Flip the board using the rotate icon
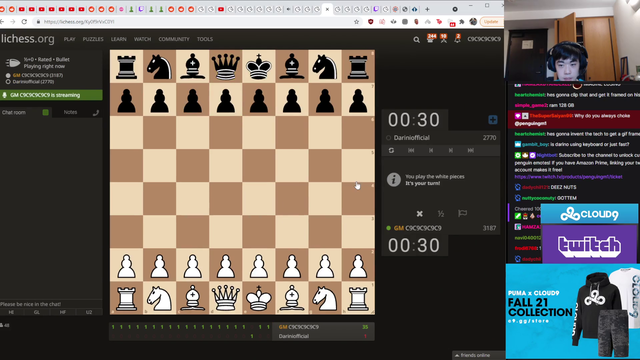This screenshot has width=640, height=360. click(x=391, y=150)
